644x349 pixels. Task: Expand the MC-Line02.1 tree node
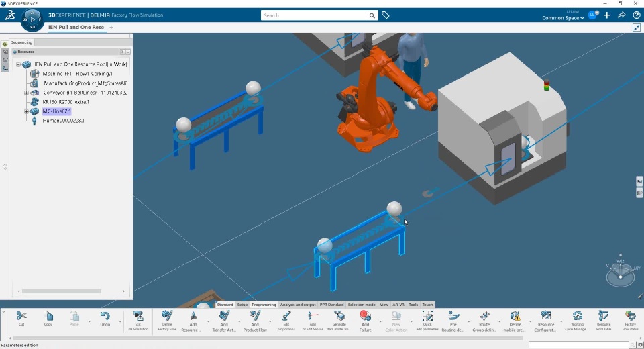pos(26,111)
